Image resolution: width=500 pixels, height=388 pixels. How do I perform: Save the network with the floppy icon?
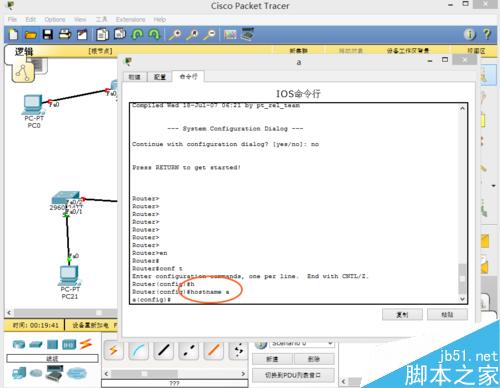coord(48,34)
